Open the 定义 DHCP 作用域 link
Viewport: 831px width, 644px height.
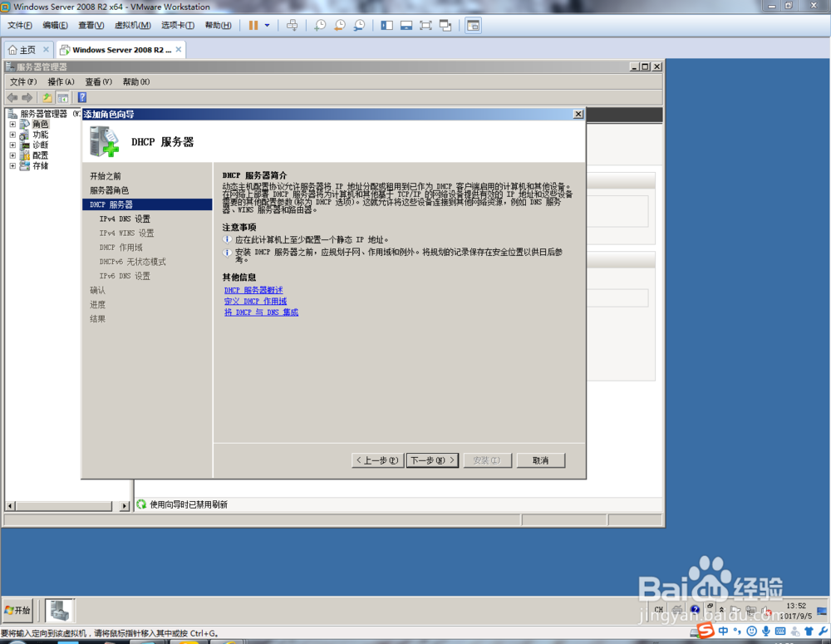click(255, 301)
